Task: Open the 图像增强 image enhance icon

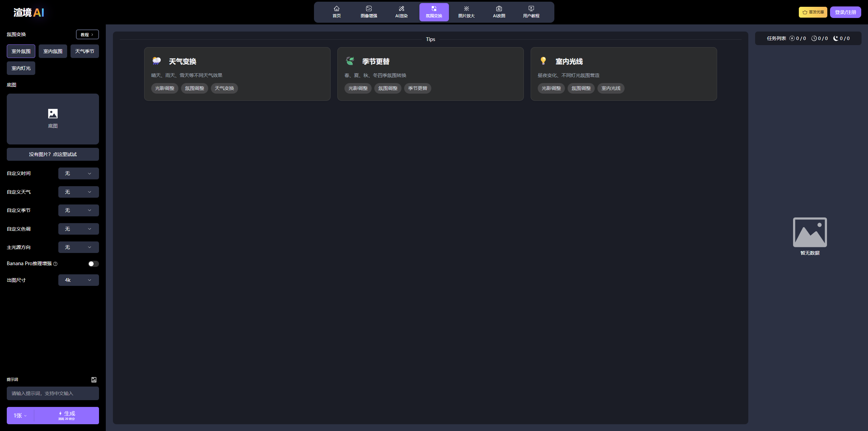Action: pos(369,9)
